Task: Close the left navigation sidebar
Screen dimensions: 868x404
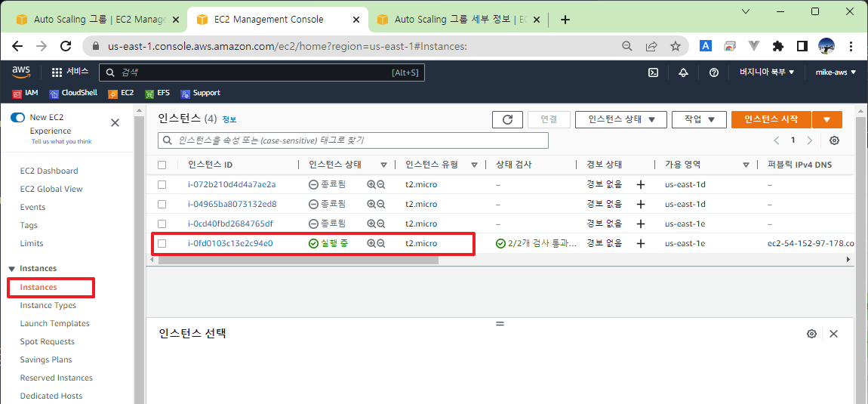Action: coord(115,122)
